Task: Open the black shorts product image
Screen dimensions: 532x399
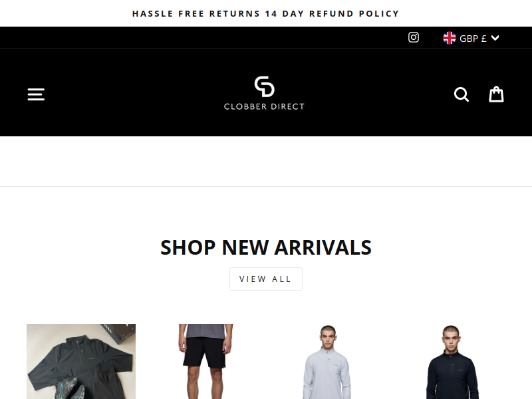Action: [x=205, y=361]
